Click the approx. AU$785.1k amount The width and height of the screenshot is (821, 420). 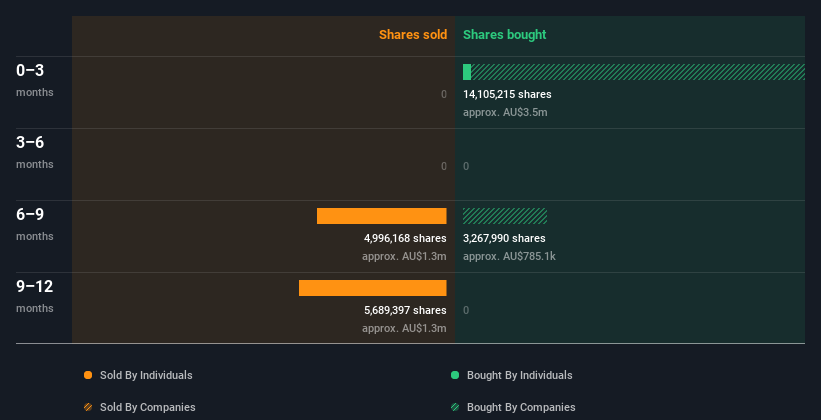tap(509, 256)
